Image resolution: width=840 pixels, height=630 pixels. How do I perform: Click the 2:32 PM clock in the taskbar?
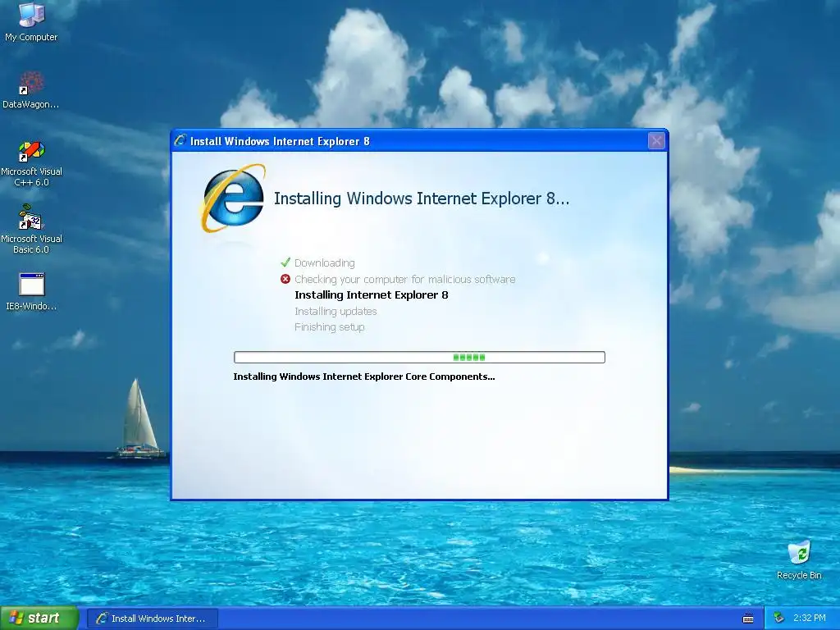[x=809, y=619]
